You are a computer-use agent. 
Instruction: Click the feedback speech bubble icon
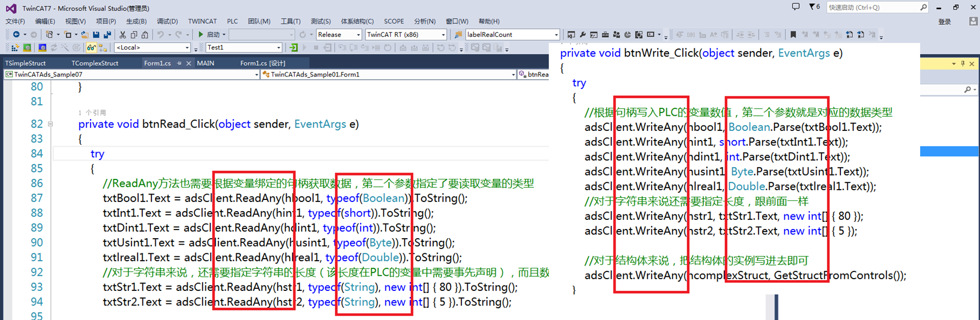coord(796,6)
